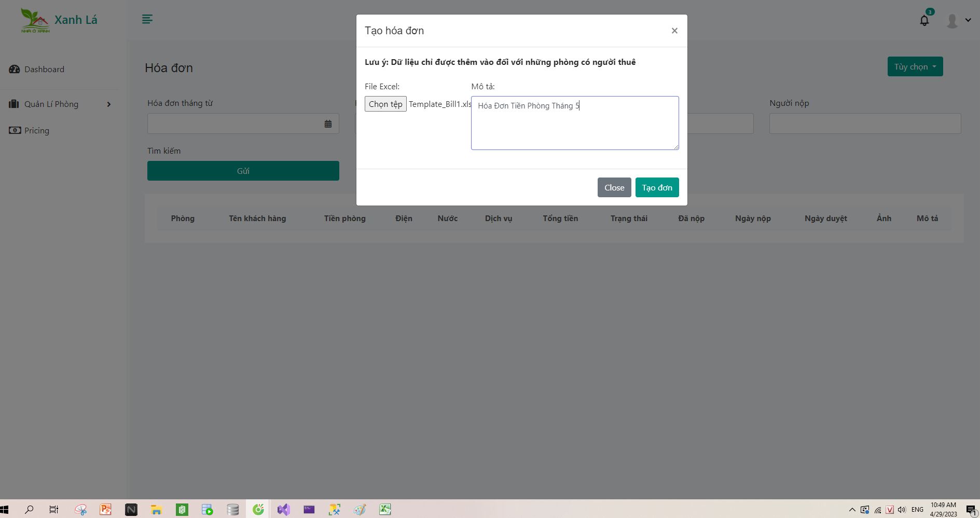
Task: Open the calendar picker in Hóa đơn tháng từ
Action: point(327,124)
